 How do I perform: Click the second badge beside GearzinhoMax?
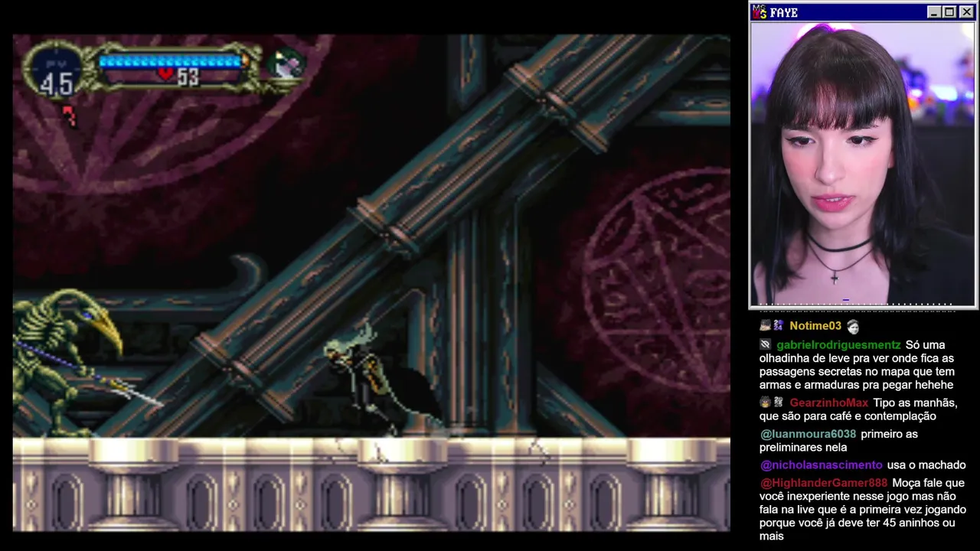(778, 403)
